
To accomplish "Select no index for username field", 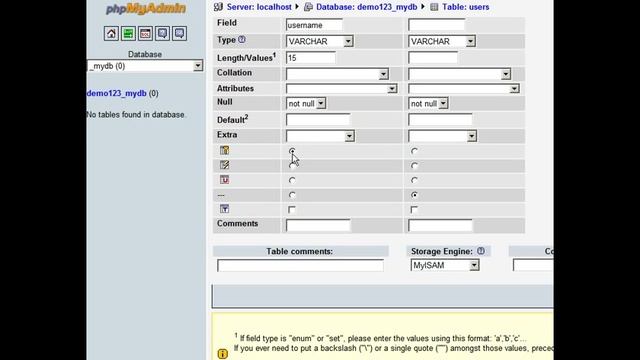I will [292, 195].
